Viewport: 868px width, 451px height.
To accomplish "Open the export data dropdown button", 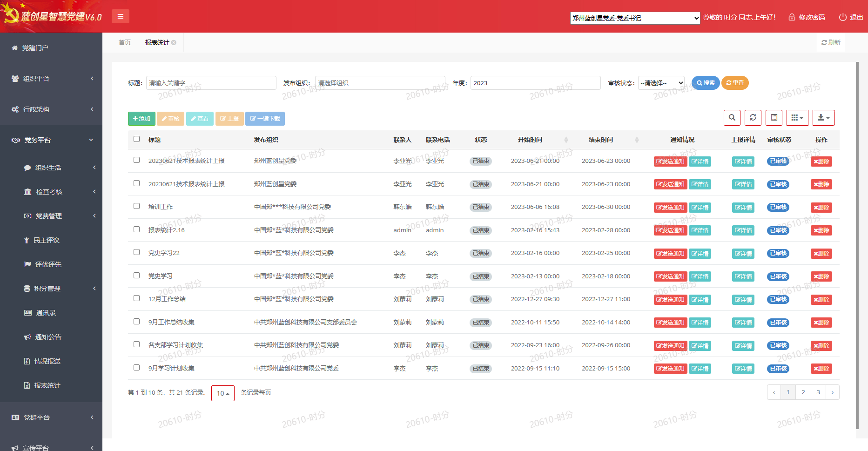I will pyautogui.click(x=823, y=118).
